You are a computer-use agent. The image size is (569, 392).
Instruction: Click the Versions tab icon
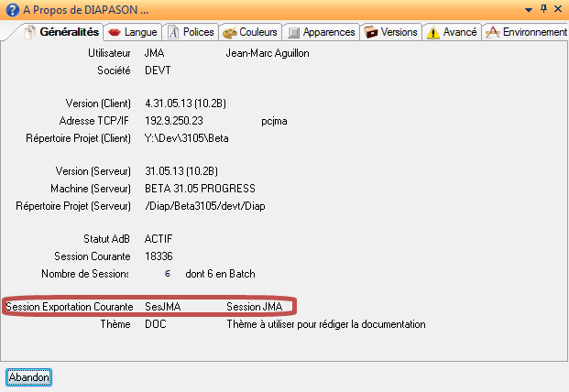point(371,32)
